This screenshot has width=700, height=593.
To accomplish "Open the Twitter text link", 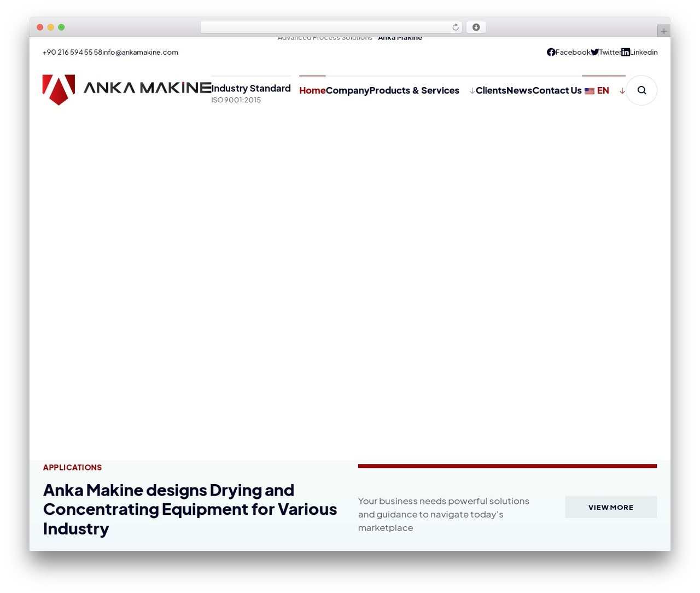I will point(610,52).
